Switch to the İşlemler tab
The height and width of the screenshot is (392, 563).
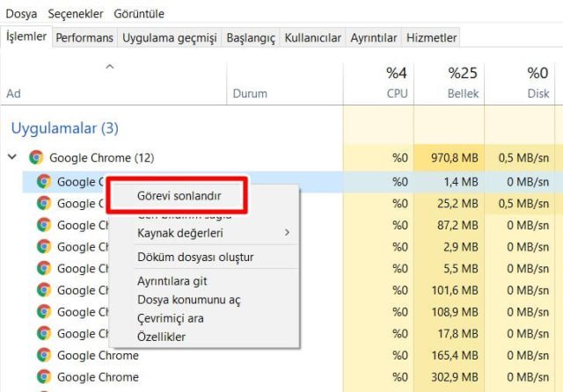click(x=26, y=37)
